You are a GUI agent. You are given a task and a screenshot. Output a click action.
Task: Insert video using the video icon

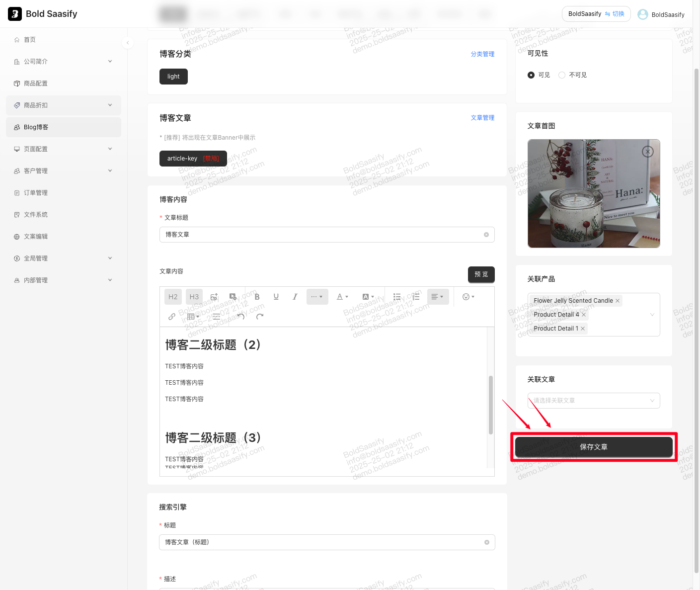pyautogui.click(x=233, y=297)
